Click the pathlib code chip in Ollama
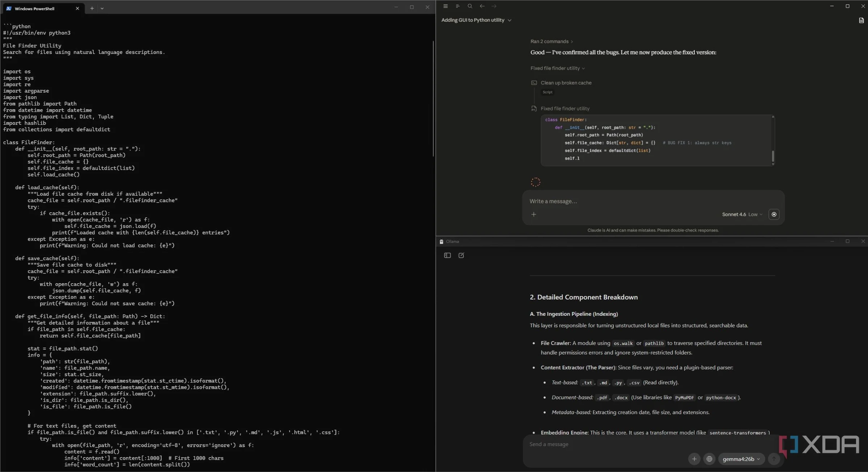Image resolution: width=868 pixels, height=472 pixels. (x=654, y=343)
